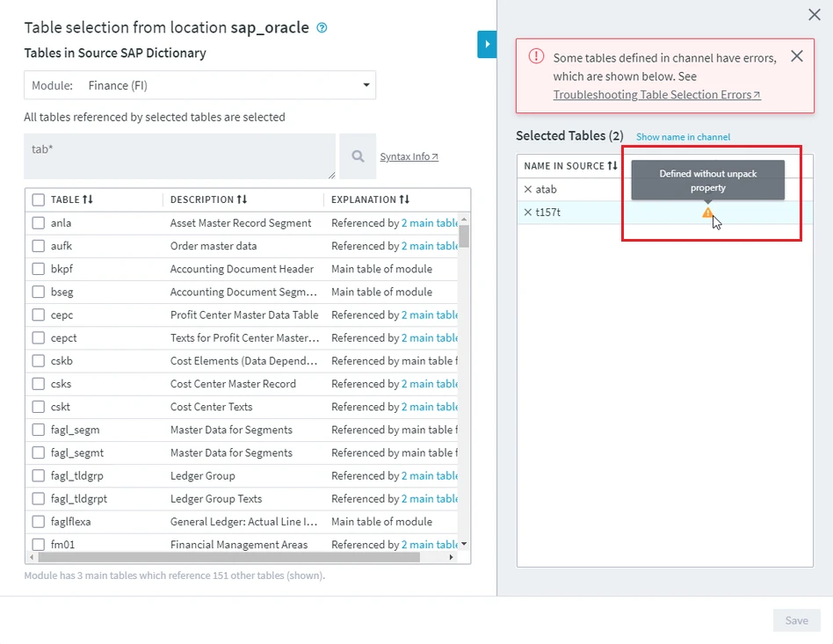Sort the Description column
Image resolution: width=833 pixels, height=644 pixels.
(x=242, y=199)
